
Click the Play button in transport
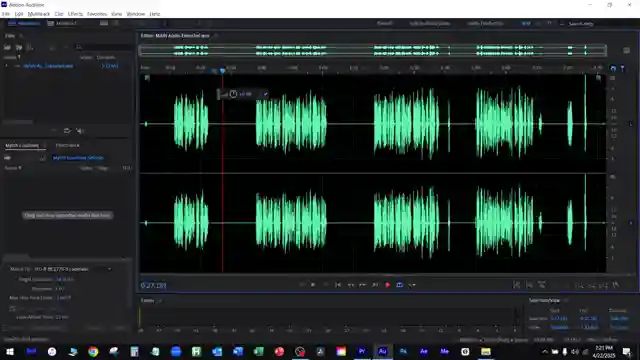click(x=313, y=285)
